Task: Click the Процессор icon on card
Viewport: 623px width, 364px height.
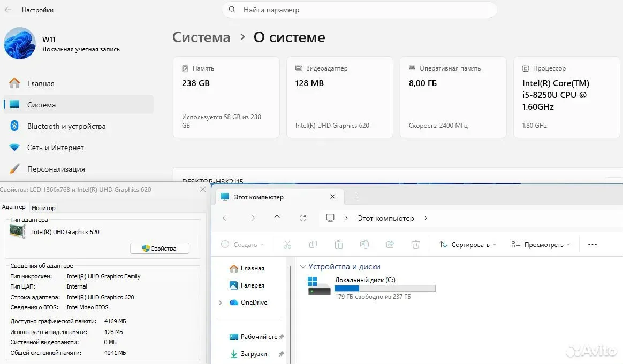Action: click(x=526, y=68)
